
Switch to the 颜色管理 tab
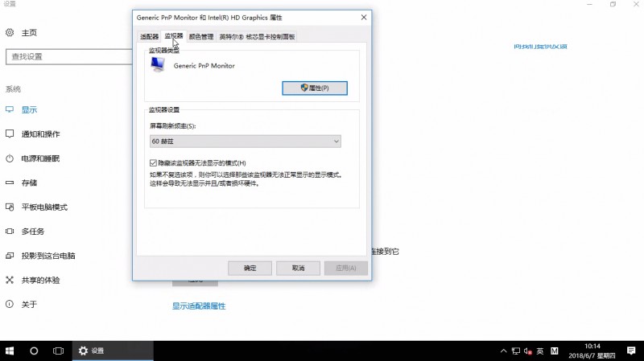coord(201,36)
